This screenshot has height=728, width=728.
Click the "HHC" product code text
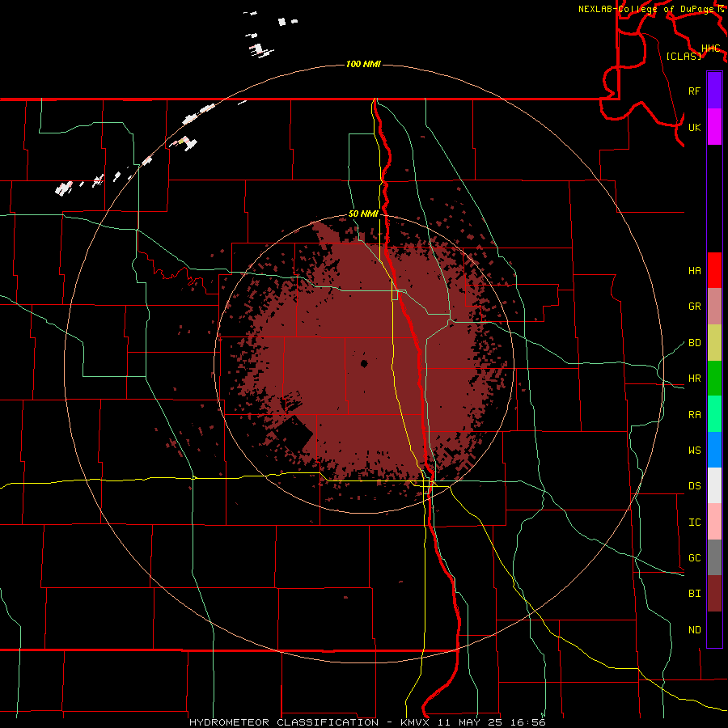click(710, 49)
